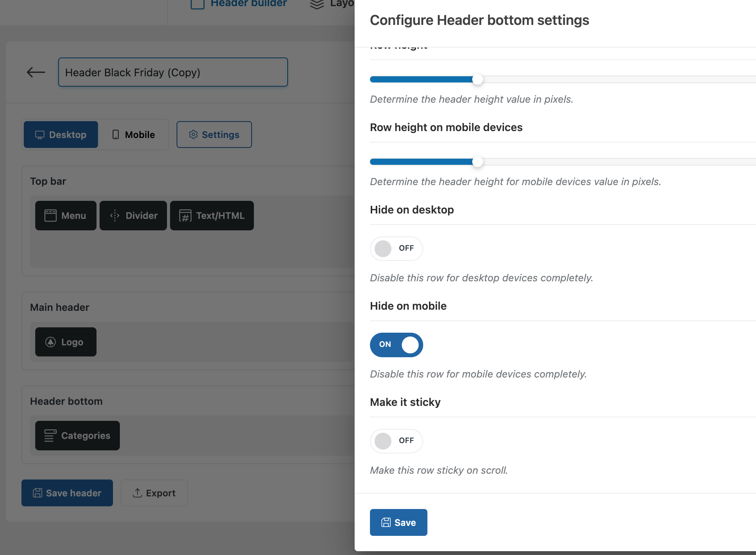This screenshot has height=555, width=756.
Task: Click the Row height slider handle
Action: [x=477, y=79]
